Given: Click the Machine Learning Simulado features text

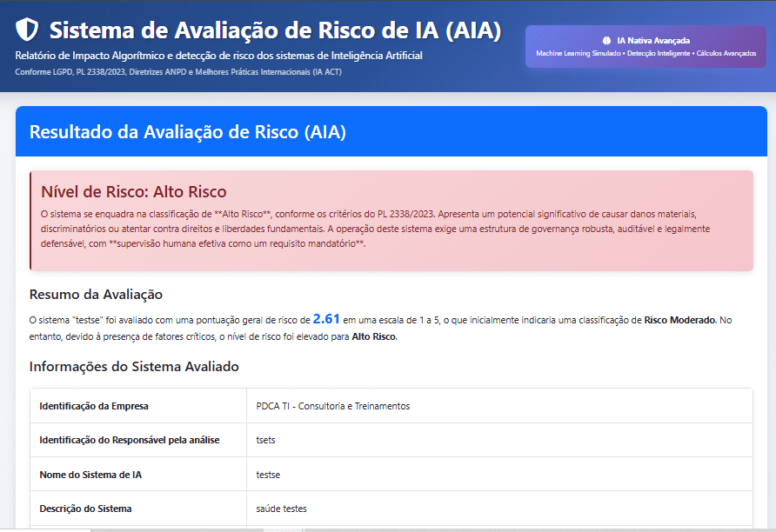Looking at the screenshot, I should point(646,54).
